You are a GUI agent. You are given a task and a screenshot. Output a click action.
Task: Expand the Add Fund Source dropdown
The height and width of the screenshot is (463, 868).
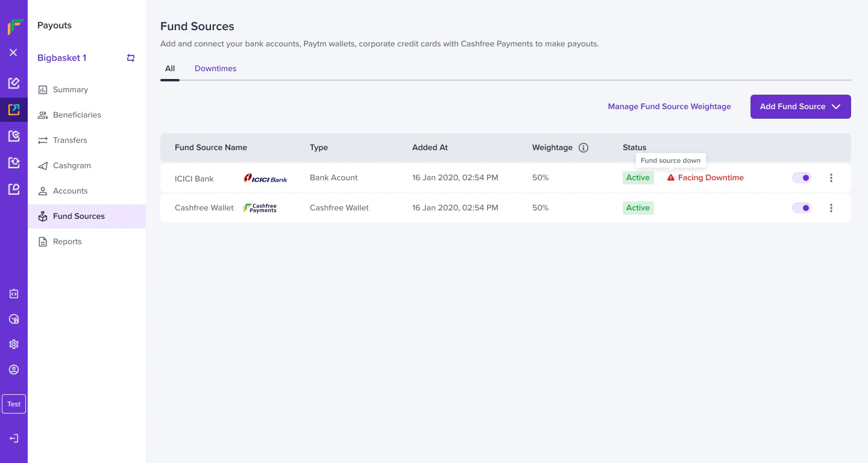800,107
